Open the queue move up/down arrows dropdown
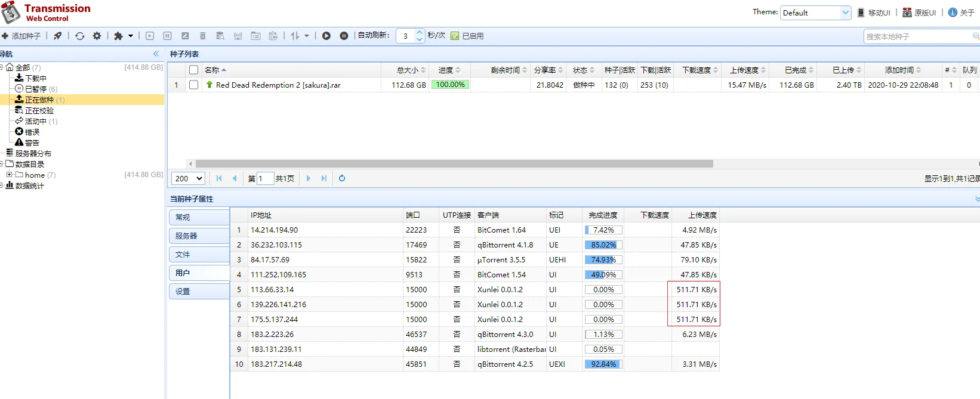Screen dimensions: 980x399 click(300, 36)
